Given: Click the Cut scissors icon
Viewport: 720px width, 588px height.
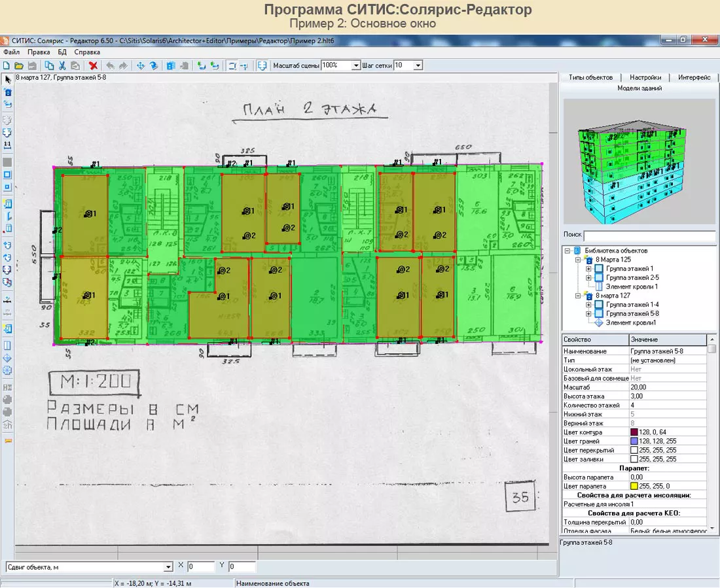Looking at the screenshot, I should coord(62,65).
